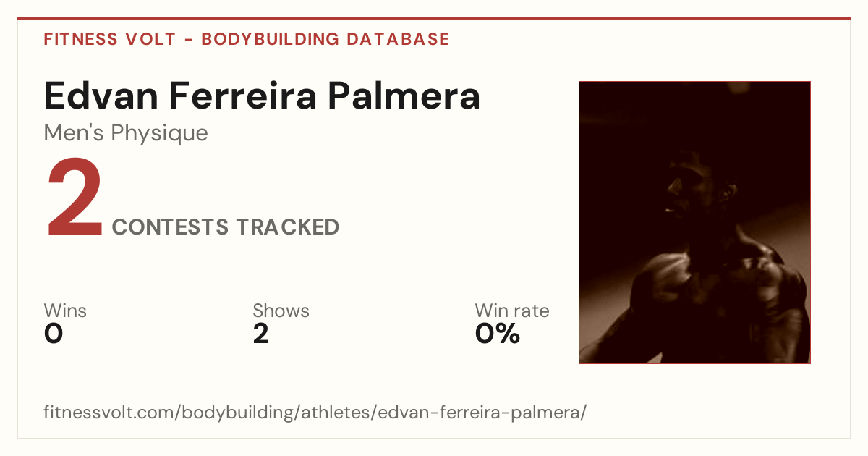The height and width of the screenshot is (456, 868).
Task: Click the Men's Physique division label
Action: [126, 134]
